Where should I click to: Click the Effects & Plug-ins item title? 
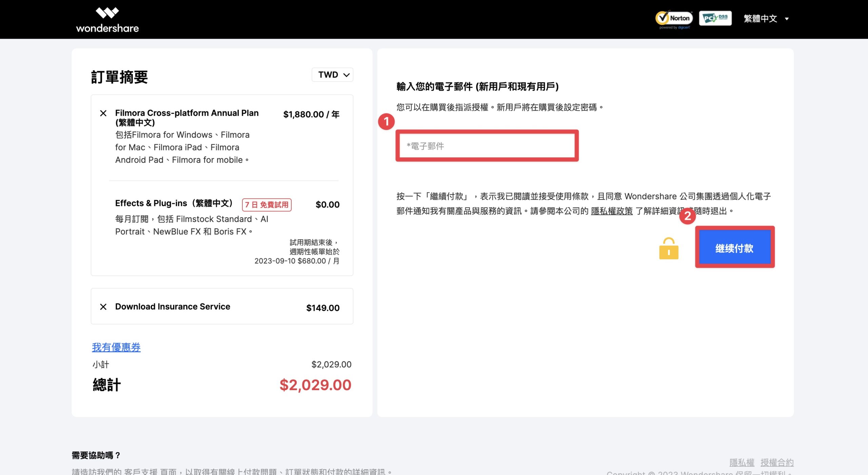[174, 203]
